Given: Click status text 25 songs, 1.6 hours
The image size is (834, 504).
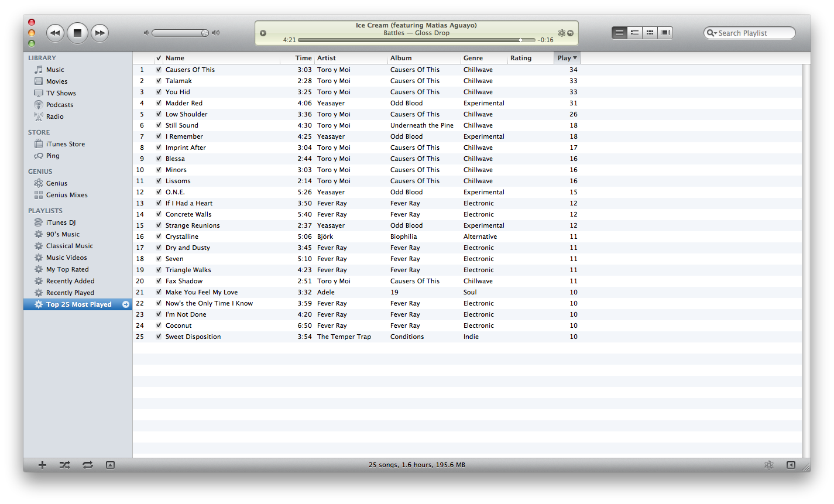Looking at the screenshot, I should coord(417,465).
